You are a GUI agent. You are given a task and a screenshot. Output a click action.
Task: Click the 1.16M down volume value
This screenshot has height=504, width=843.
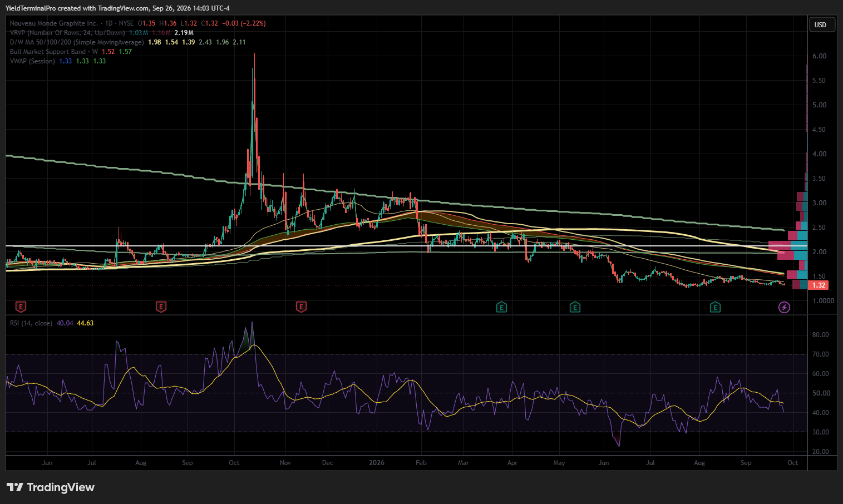[161, 33]
